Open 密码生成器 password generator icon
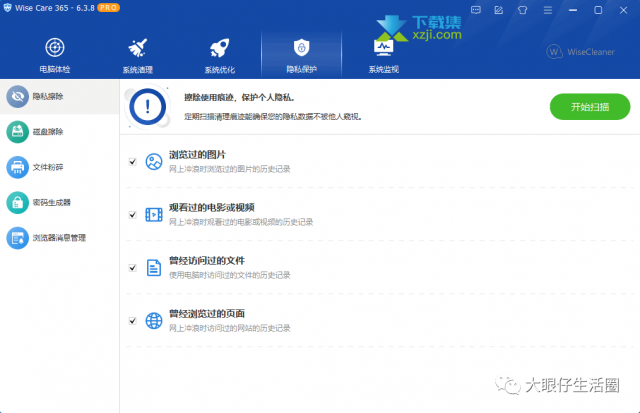The image size is (640, 413). click(x=18, y=202)
